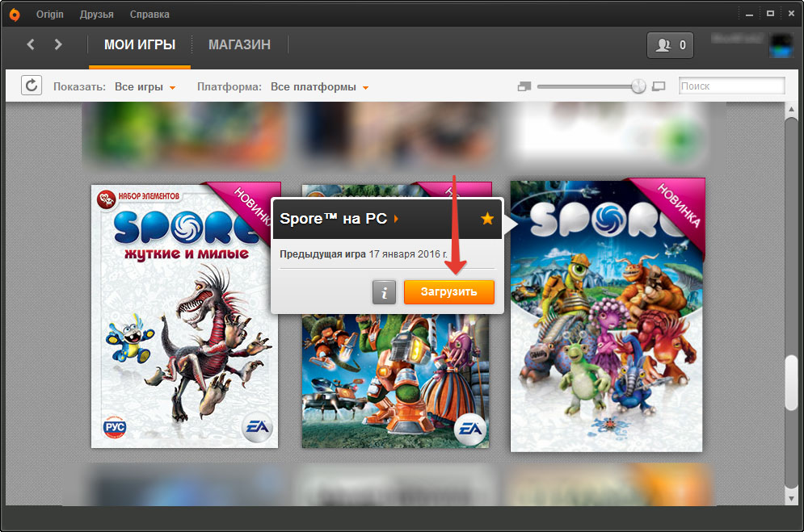
Task: Show game info with the i button
Action: coord(384,292)
